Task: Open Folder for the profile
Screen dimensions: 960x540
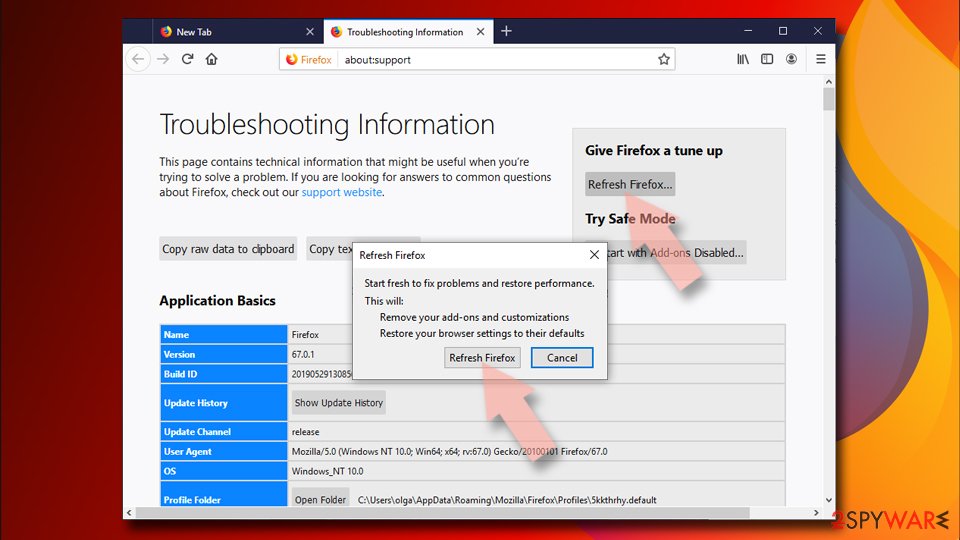Action: pyautogui.click(x=320, y=500)
